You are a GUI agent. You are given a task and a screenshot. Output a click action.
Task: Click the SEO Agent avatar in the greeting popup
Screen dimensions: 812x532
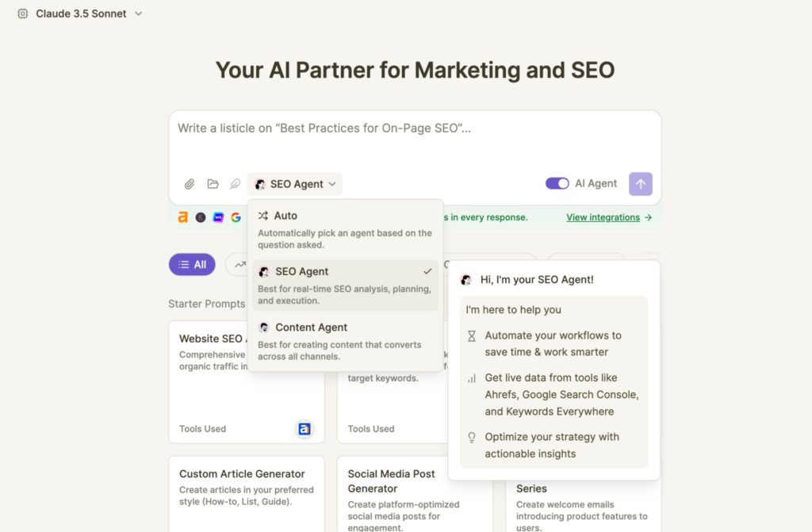coord(466,280)
